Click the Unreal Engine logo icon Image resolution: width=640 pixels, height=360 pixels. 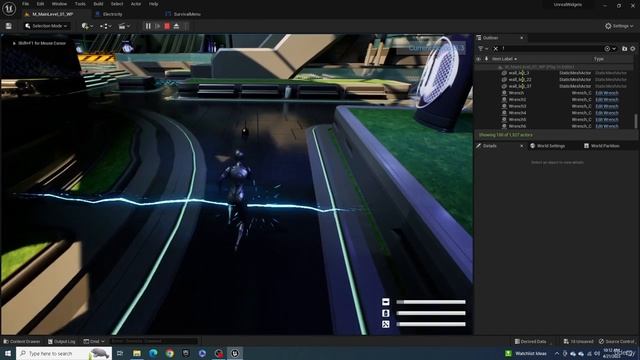coord(9,8)
